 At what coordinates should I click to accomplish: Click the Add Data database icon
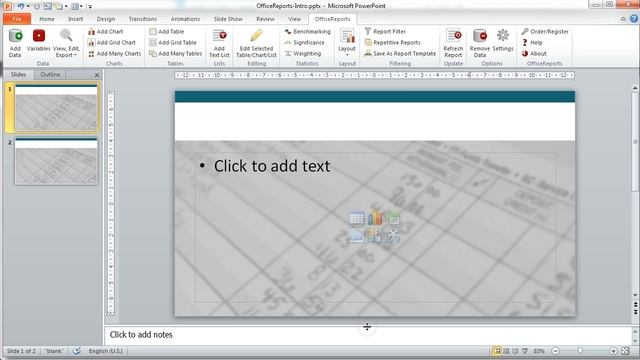pos(15,36)
